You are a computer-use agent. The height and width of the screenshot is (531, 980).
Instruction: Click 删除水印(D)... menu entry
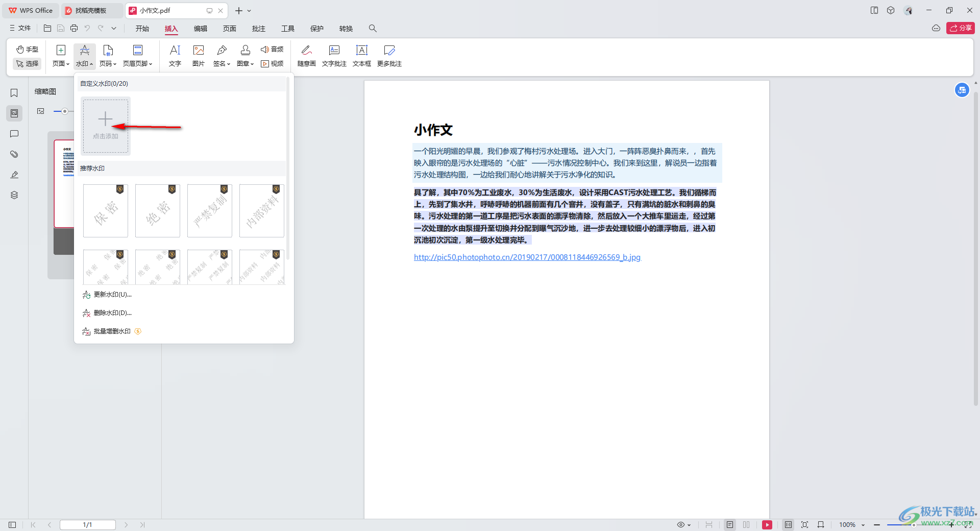107,313
